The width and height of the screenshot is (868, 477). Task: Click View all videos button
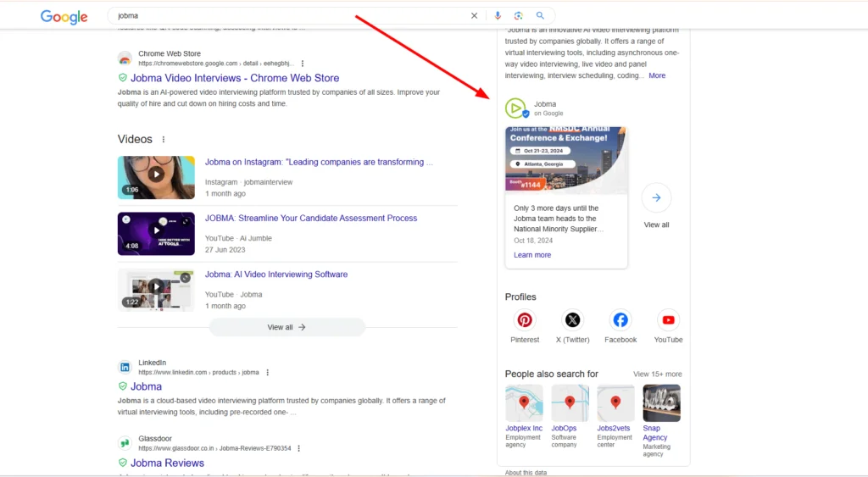[287, 327]
